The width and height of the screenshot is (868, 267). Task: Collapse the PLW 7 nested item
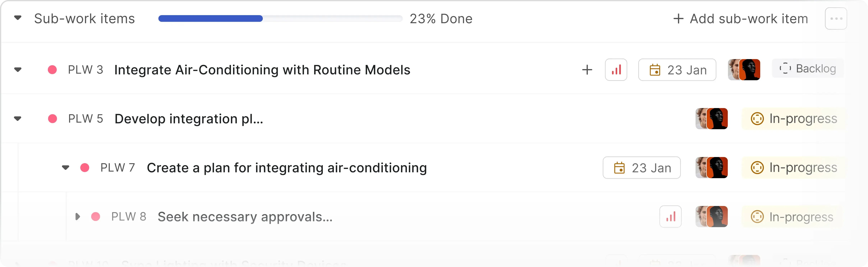coord(66,168)
